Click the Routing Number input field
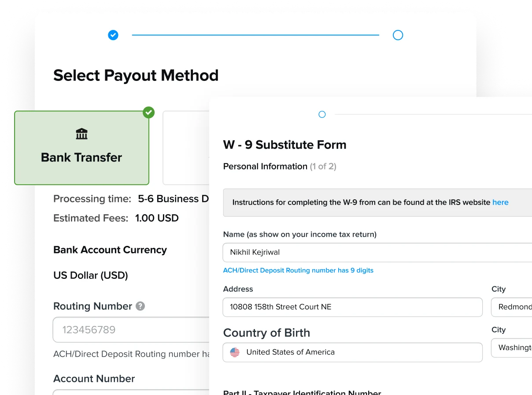Image resolution: width=532 pixels, height=395 pixels. tap(131, 330)
